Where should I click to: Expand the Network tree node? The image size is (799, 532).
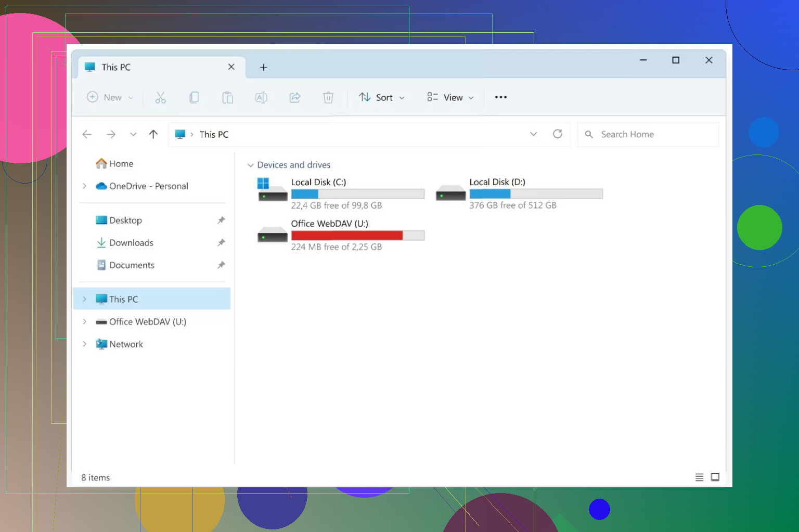click(x=85, y=344)
